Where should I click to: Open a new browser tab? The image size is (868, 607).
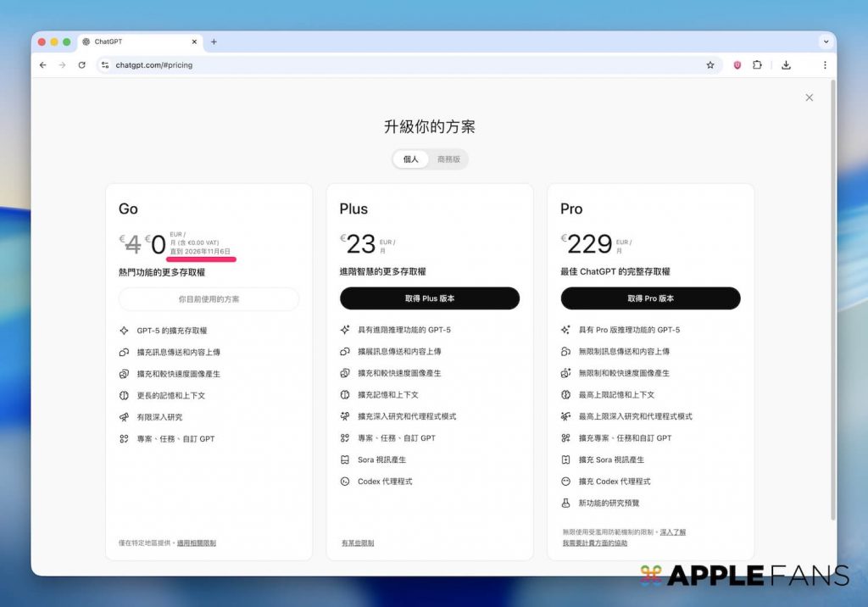(214, 42)
